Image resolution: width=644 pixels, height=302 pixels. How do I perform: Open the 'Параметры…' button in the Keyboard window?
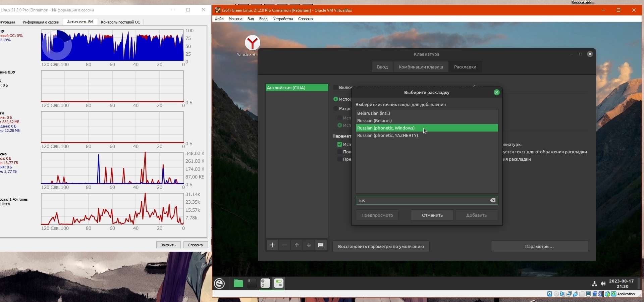click(540, 246)
